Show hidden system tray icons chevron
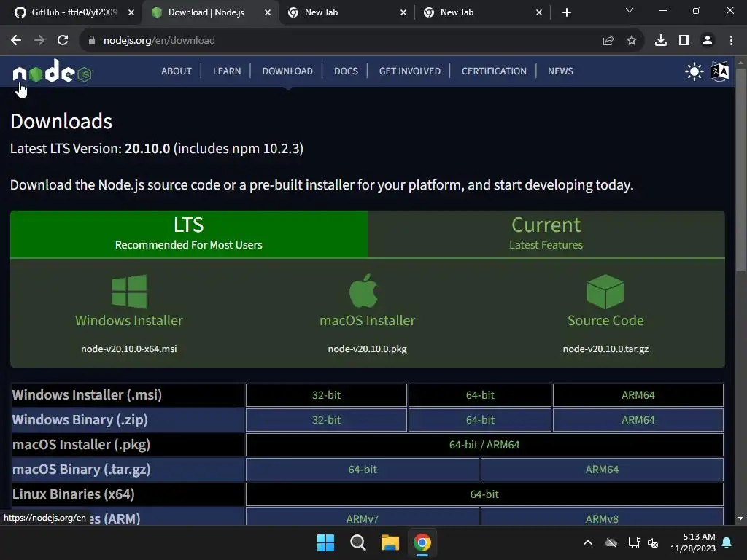Image resolution: width=747 pixels, height=560 pixels. 588,542
